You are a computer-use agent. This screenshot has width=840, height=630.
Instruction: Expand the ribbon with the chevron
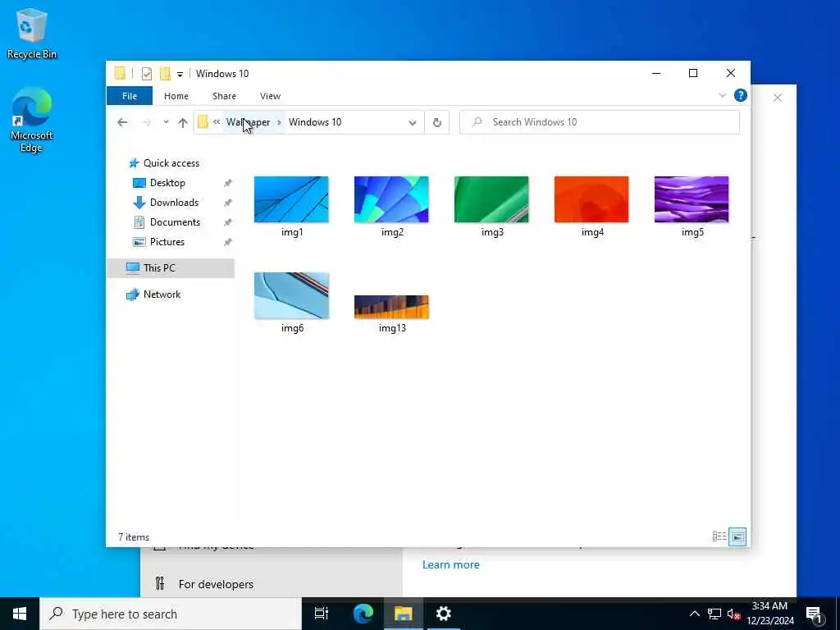[x=722, y=95]
